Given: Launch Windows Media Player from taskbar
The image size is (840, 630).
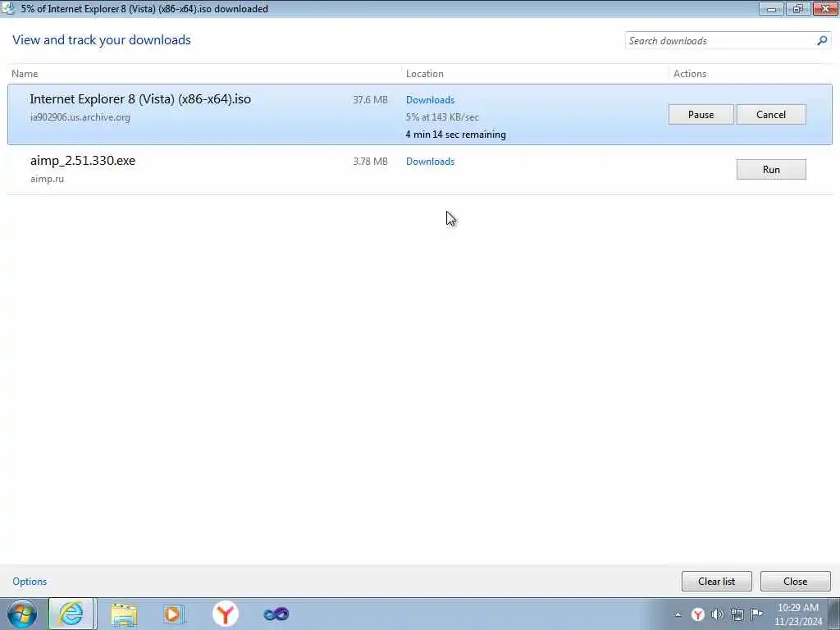Looking at the screenshot, I should pyautogui.click(x=174, y=614).
